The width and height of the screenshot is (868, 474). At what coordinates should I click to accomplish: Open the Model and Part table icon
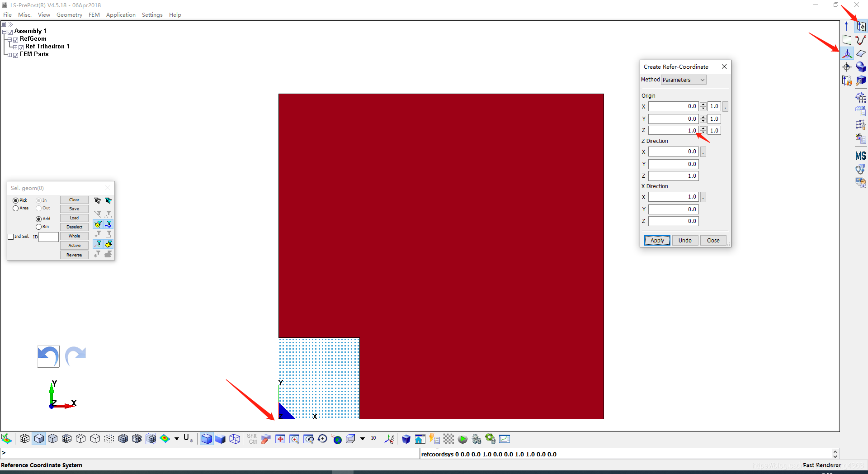point(861,111)
